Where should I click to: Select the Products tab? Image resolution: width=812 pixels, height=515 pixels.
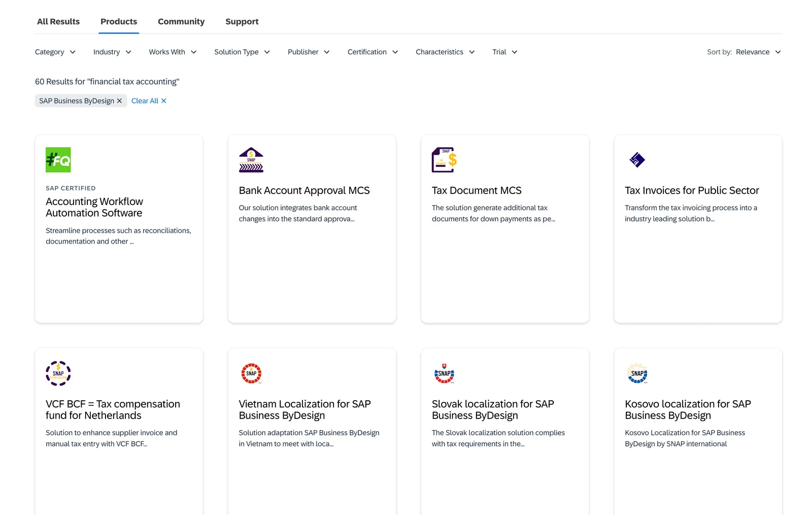[119, 21]
